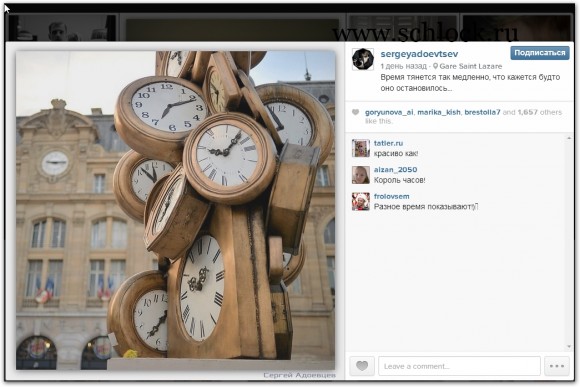
Task: Click background thumbnail with man's face
Action: [62, 28]
